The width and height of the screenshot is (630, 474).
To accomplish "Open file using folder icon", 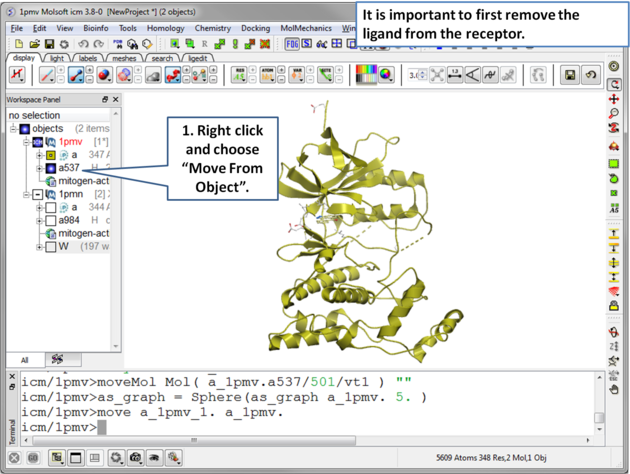I will (x=34, y=44).
